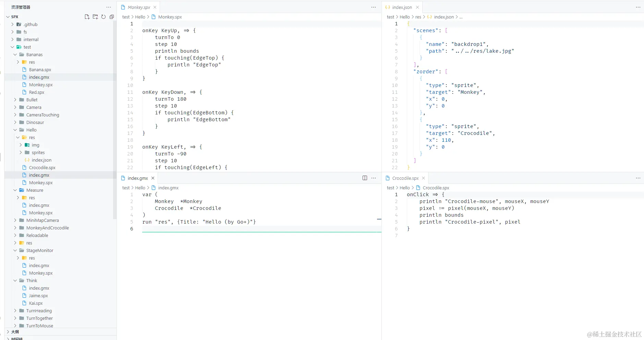Switch to the index.gmx editor tab
The width and height of the screenshot is (644, 340).
137,178
